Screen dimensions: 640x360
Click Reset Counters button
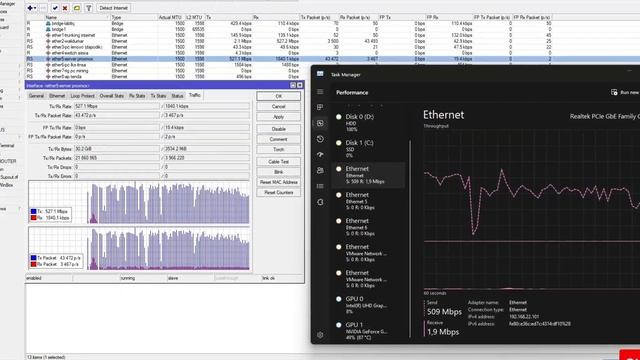(278, 192)
